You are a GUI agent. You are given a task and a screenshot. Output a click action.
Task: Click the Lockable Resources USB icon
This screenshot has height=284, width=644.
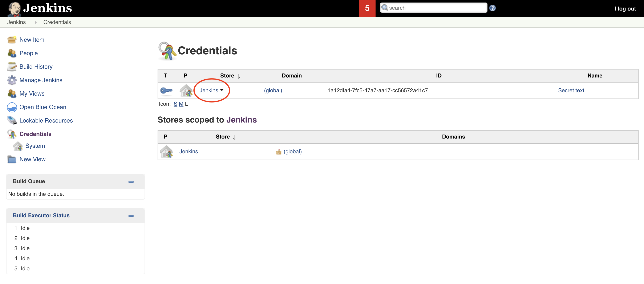(x=12, y=120)
